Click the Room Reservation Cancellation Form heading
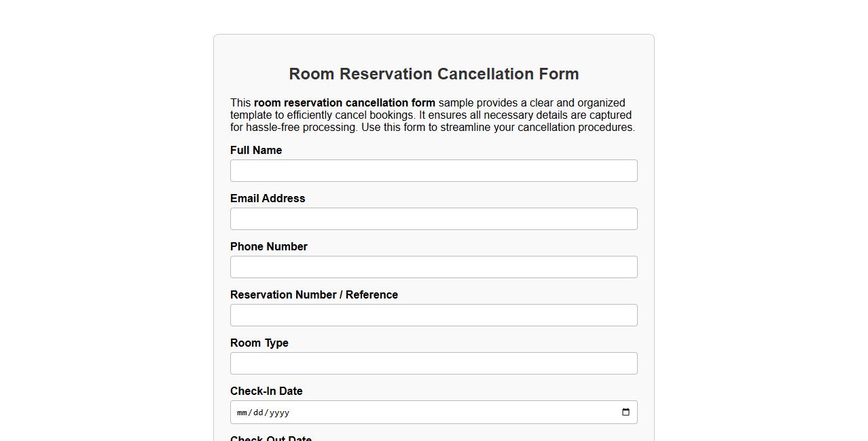The height and width of the screenshot is (441, 868). point(433,74)
